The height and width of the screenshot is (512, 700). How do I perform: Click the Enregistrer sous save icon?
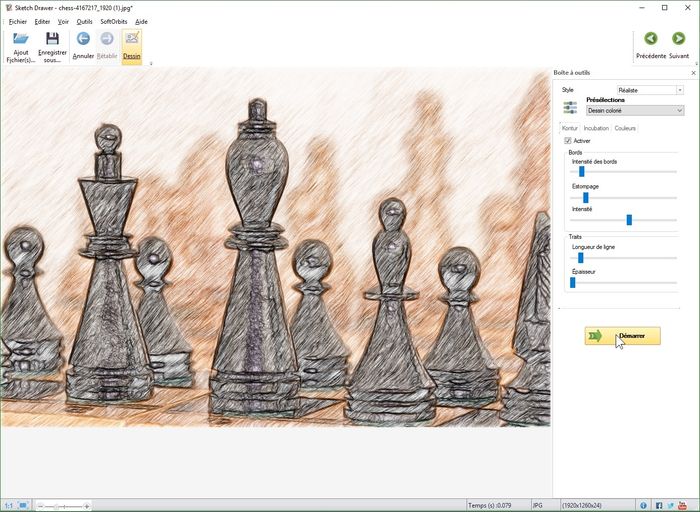coord(52,39)
